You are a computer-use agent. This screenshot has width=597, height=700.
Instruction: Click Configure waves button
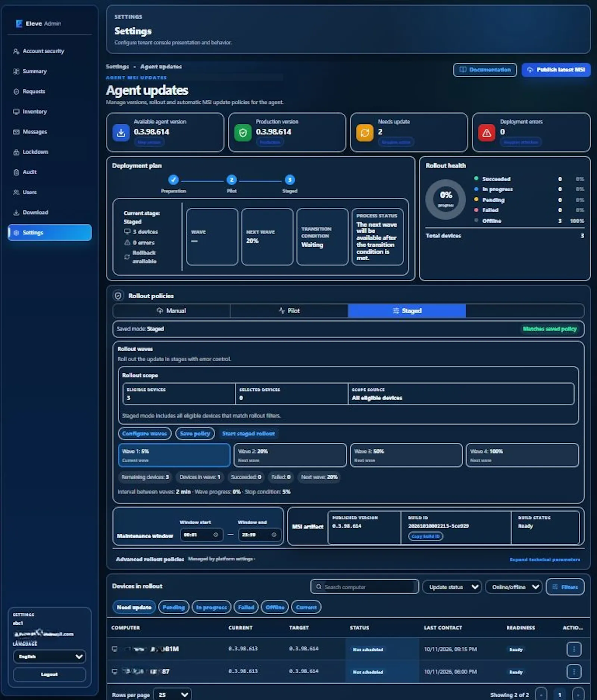coord(144,434)
